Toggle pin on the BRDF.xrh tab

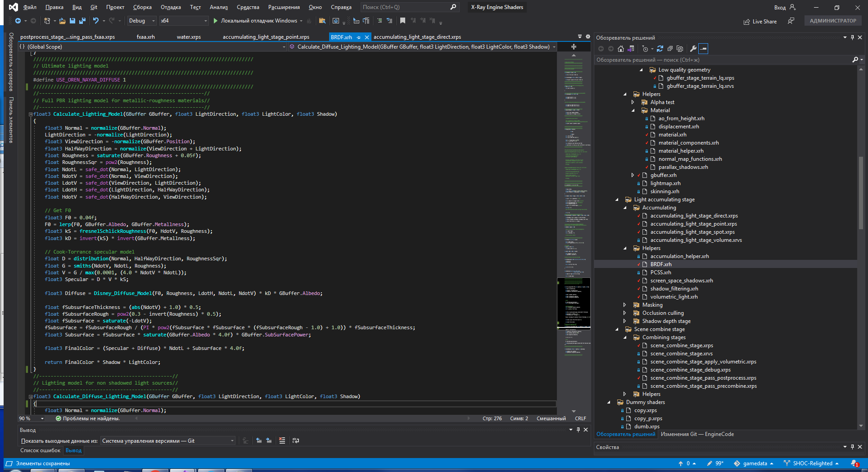pyautogui.click(x=359, y=37)
